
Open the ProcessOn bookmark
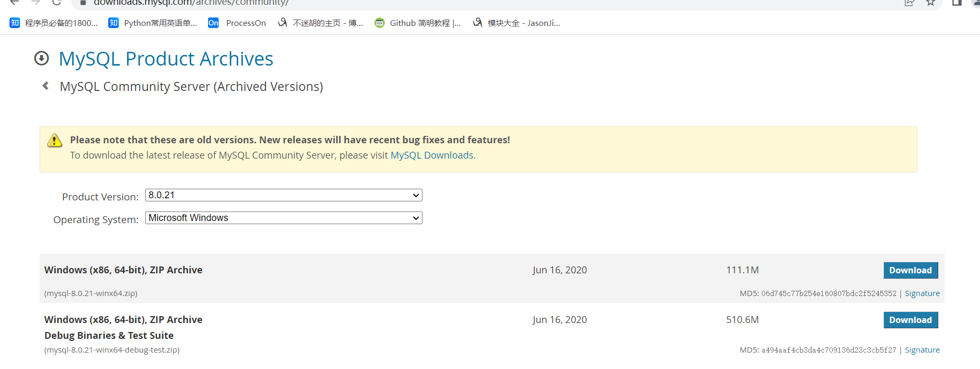[x=237, y=23]
